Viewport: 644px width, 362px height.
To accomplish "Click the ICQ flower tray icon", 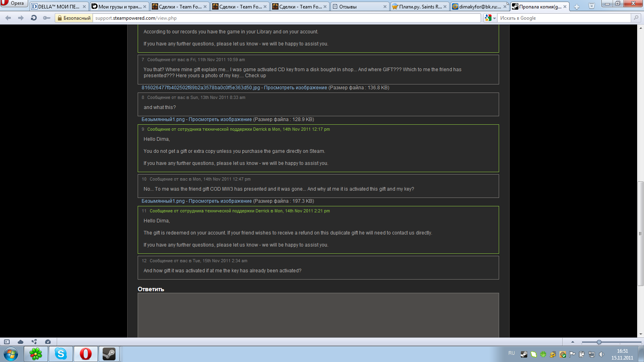I will [543, 354].
